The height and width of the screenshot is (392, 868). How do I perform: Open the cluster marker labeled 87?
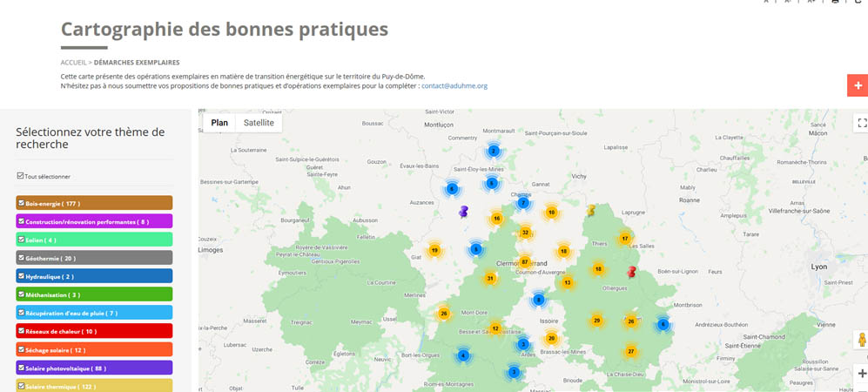[x=524, y=262]
